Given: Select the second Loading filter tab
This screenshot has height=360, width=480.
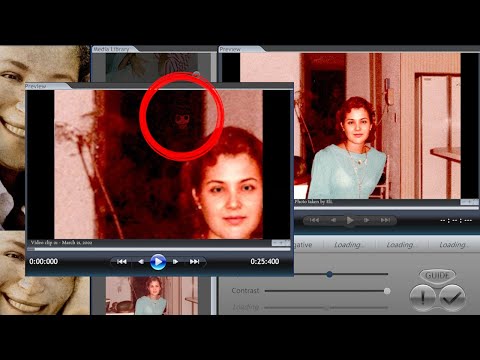Looking at the screenshot, I should 400,245.
